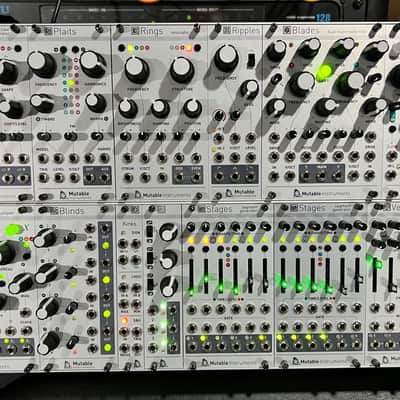Adjust the Rings Brightness knob

(128, 108)
